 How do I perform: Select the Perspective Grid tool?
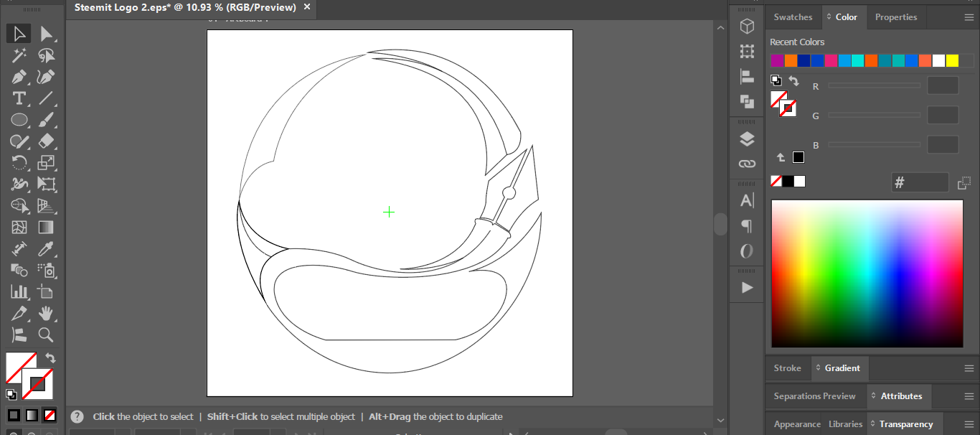pos(47,206)
